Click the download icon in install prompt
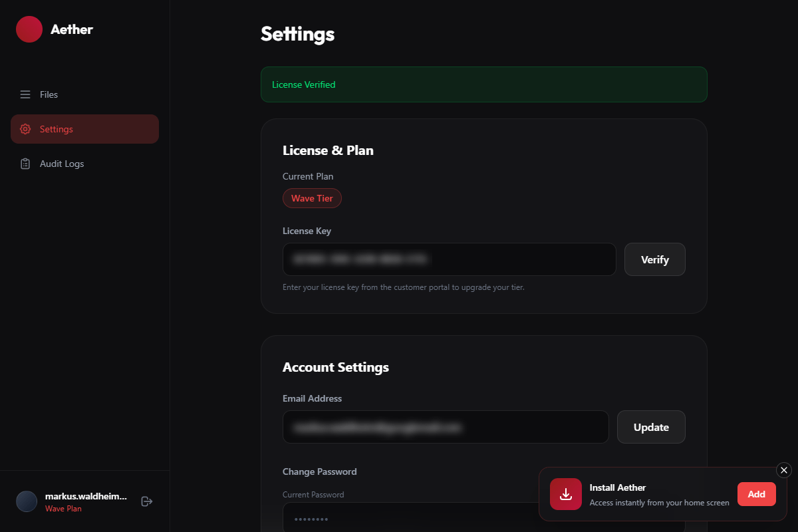This screenshot has height=532, width=798. click(x=566, y=494)
